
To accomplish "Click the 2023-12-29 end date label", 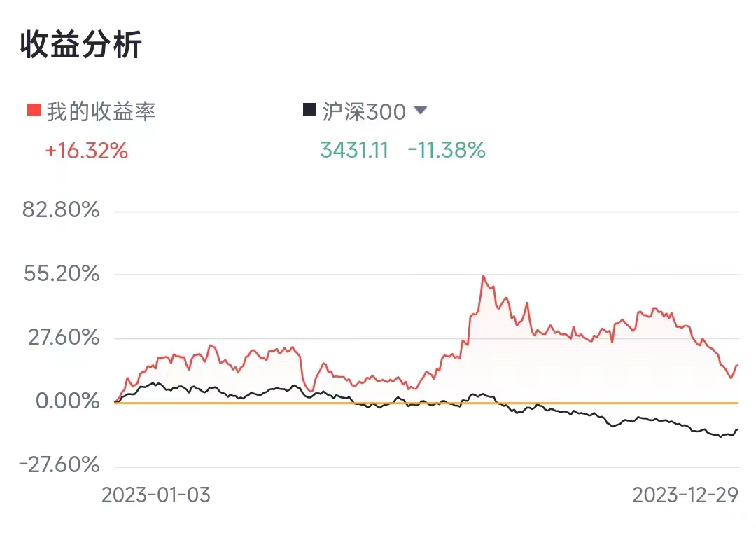I will click(685, 495).
